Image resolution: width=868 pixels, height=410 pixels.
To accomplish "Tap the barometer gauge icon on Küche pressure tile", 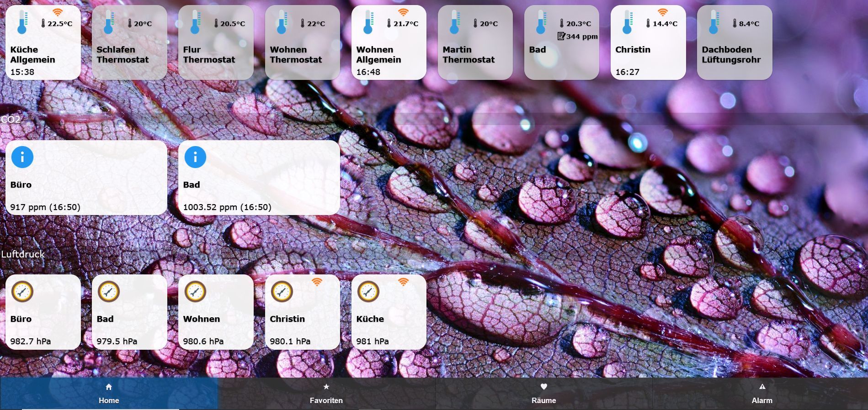I will [368, 291].
